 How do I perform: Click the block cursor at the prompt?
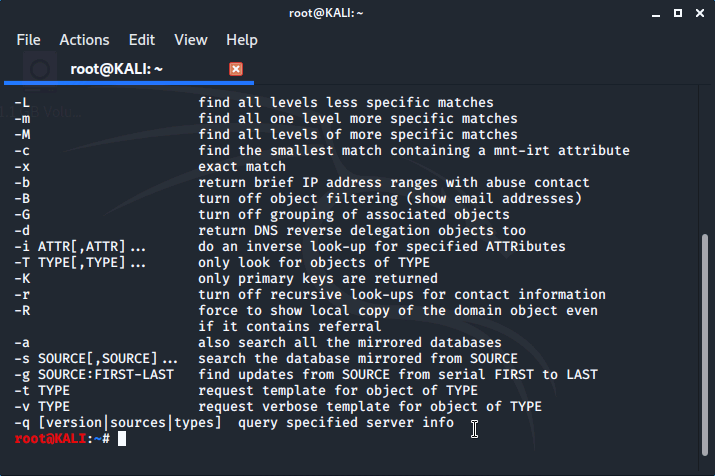coord(122,439)
